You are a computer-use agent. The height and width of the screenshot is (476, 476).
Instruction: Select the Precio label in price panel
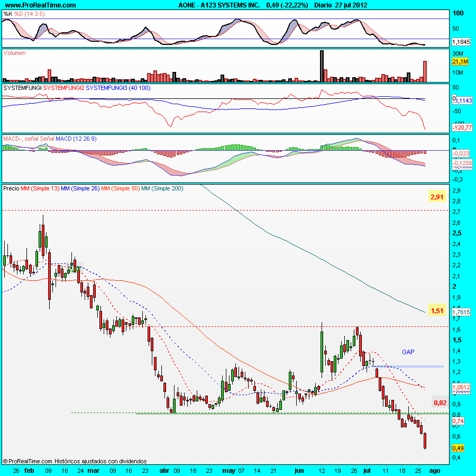[11, 188]
